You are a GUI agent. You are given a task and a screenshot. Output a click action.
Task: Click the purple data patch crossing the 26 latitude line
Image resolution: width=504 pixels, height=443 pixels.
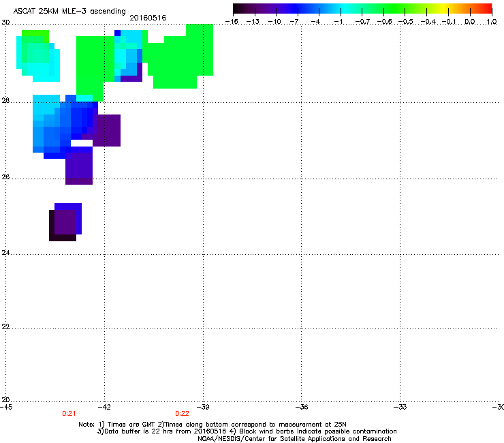(x=79, y=168)
